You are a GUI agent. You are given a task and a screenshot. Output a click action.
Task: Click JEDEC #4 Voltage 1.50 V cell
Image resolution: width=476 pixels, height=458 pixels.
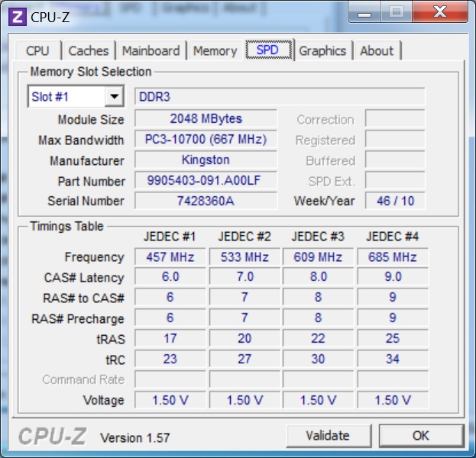point(393,400)
